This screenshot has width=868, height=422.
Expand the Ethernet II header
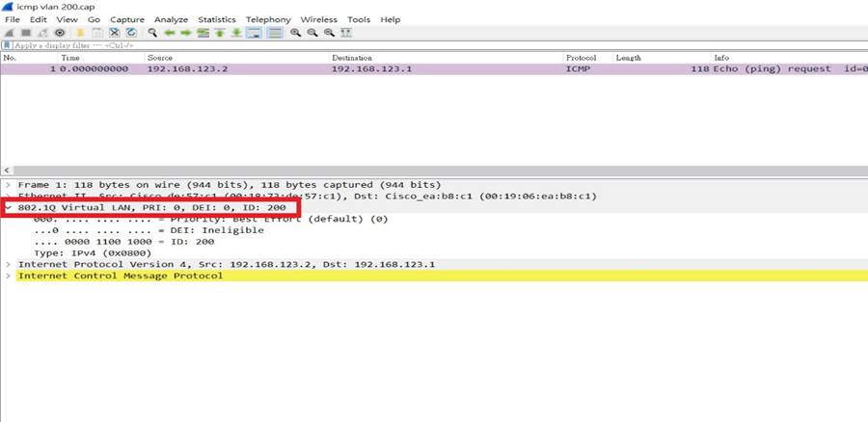coord(9,197)
